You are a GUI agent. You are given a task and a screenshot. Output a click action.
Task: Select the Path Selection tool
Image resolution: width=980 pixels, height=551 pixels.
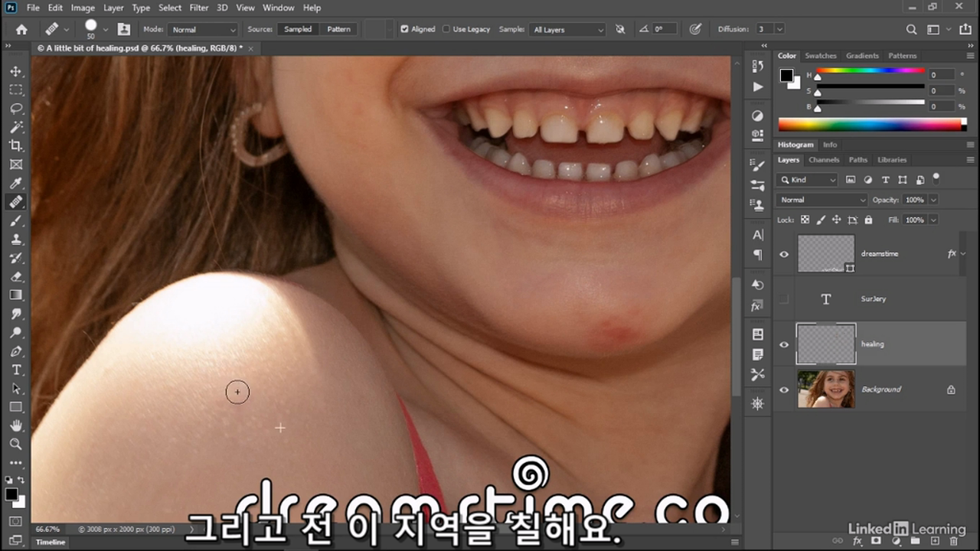[16, 388]
